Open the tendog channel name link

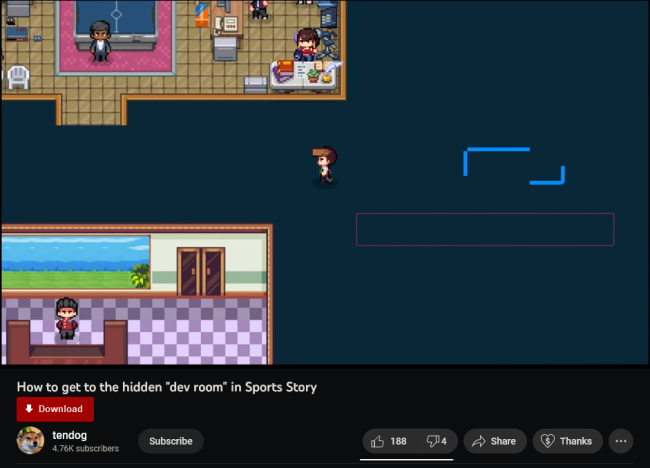click(x=71, y=434)
